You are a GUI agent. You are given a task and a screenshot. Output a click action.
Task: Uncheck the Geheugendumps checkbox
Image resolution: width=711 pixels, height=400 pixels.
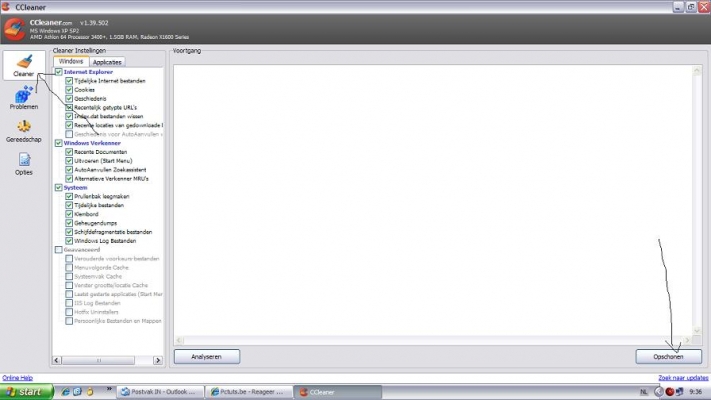click(x=69, y=223)
